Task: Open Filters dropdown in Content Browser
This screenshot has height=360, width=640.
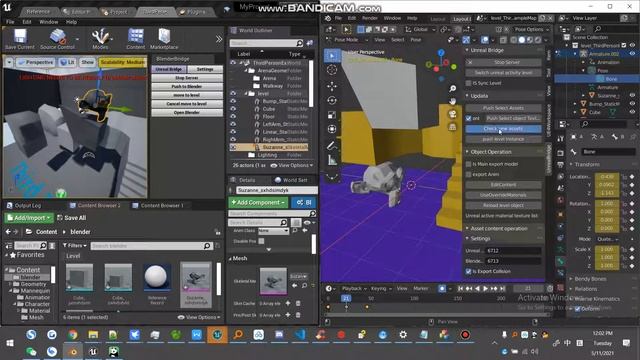Action: pos(75,246)
